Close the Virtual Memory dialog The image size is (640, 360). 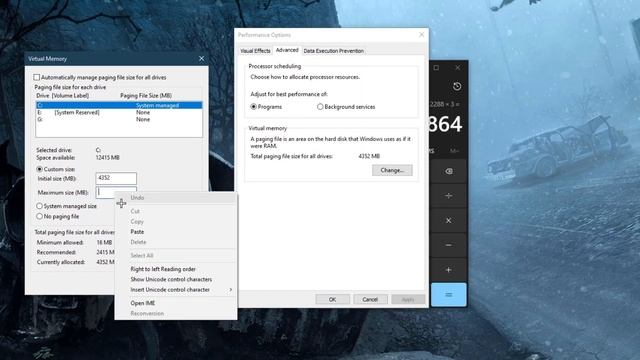(201, 59)
